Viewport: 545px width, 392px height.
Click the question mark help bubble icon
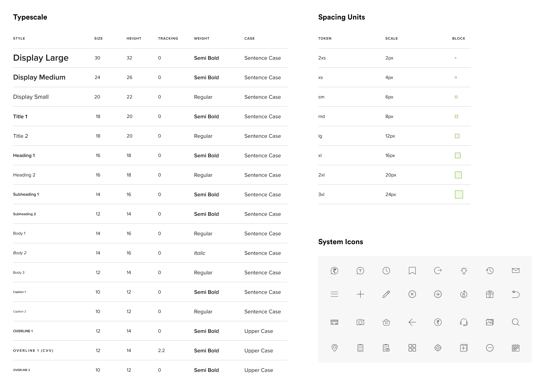(360, 271)
